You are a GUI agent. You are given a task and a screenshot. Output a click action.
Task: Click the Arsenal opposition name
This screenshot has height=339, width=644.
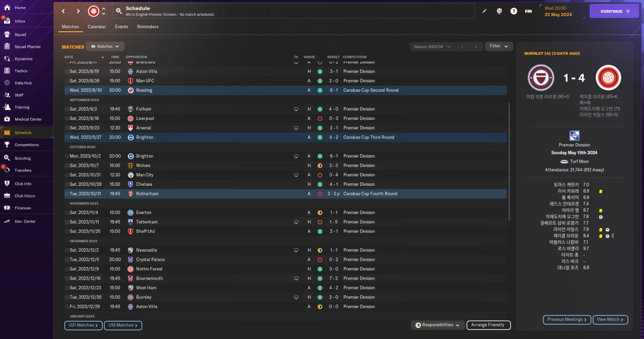[143, 128]
